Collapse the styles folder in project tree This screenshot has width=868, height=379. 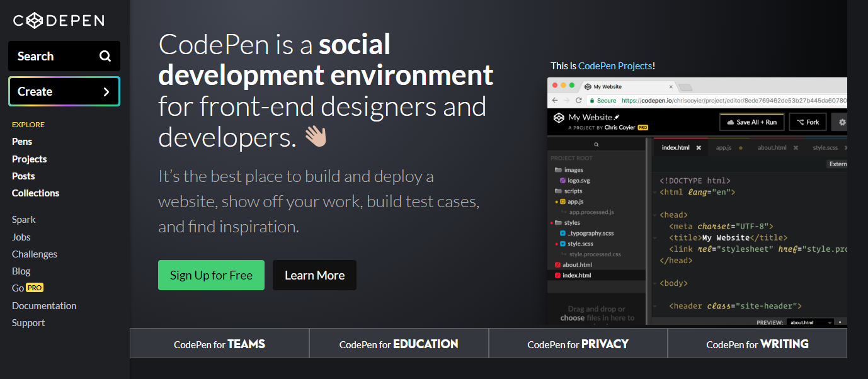click(558, 223)
